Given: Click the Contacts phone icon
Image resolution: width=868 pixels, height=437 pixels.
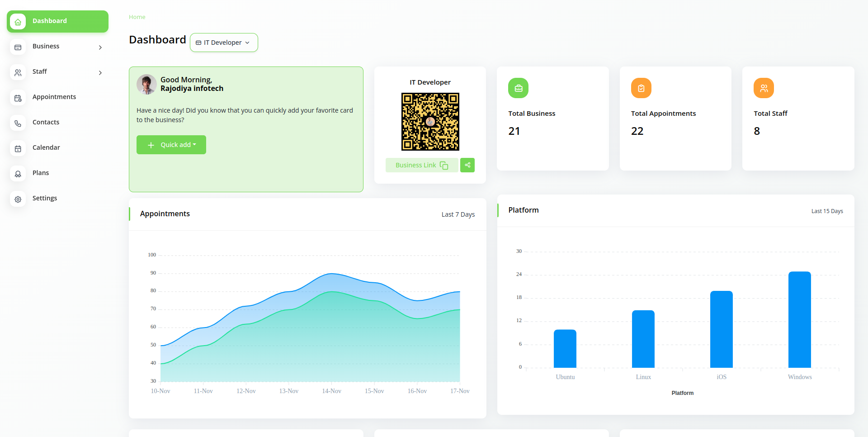Looking at the screenshot, I should 18,123.
